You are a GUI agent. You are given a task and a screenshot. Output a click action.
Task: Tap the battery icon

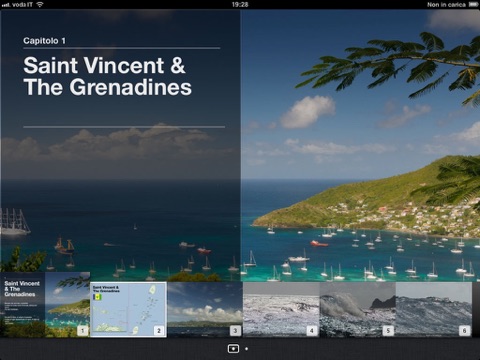click(473, 4)
